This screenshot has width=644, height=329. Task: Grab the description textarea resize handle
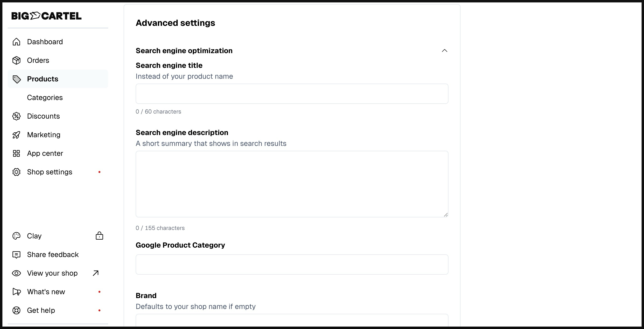[x=446, y=215]
